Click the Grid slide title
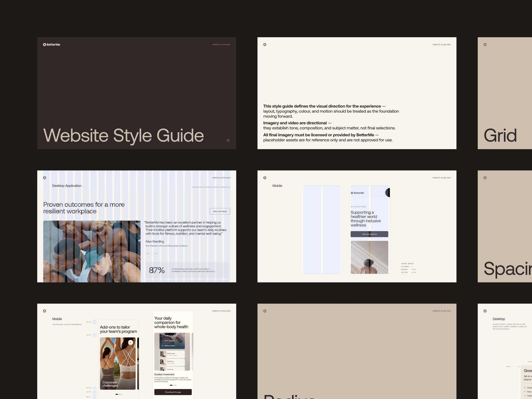Image resolution: width=532 pixels, height=399 pixels. 500,135
